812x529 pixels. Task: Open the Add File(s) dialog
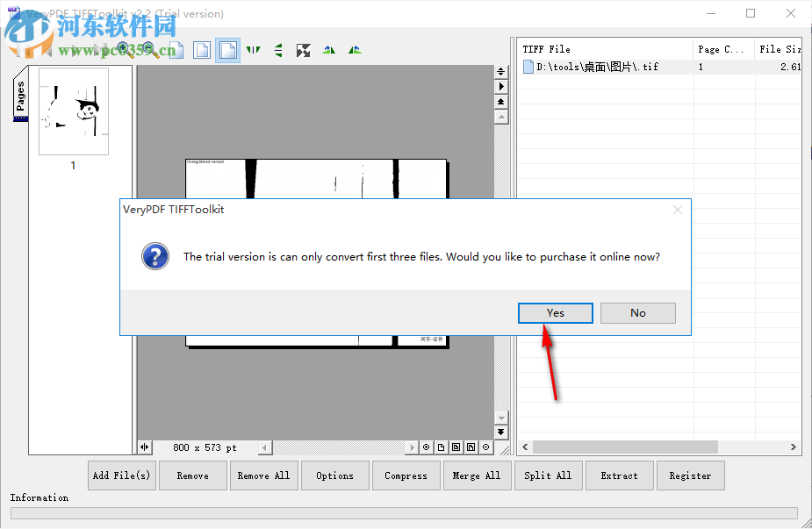121,475
